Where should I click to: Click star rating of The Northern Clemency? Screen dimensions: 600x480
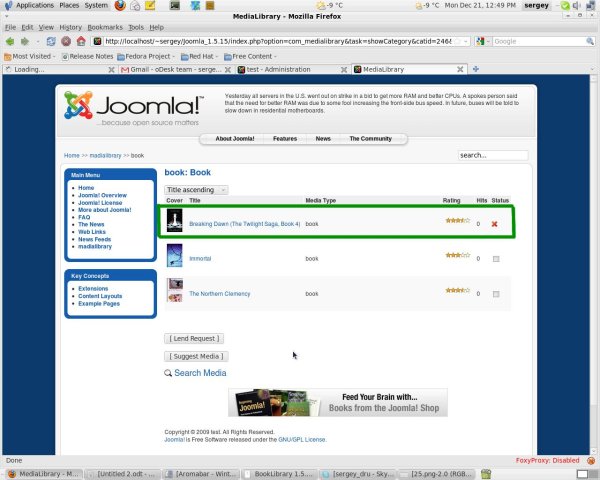tap(458, 290)
